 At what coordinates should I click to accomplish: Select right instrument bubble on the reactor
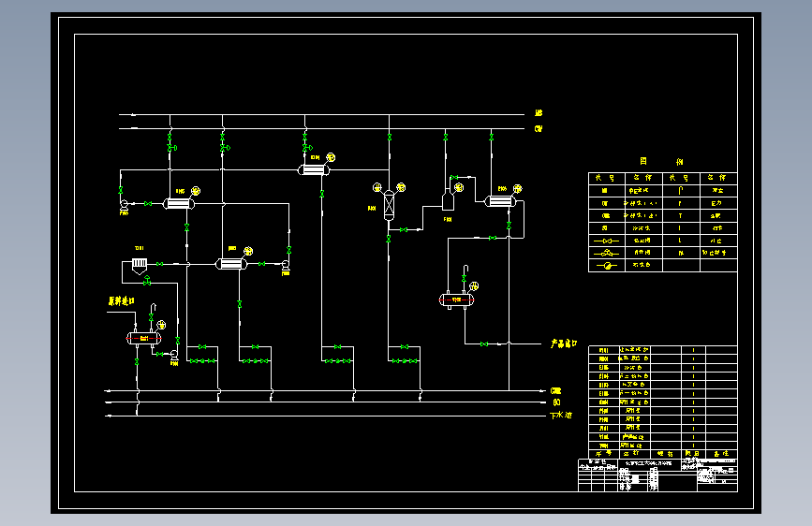point(401,187)
